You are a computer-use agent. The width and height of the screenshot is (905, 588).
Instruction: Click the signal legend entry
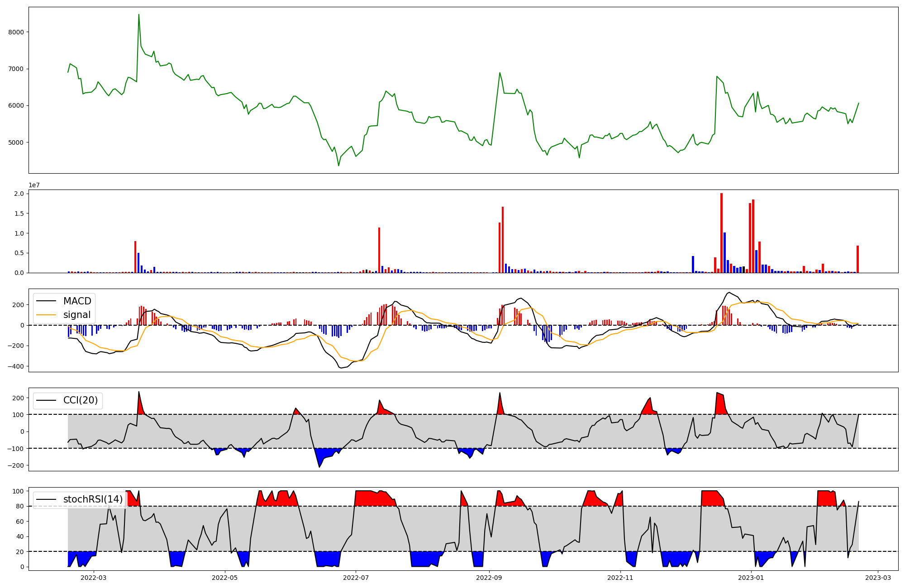[x=76, y=315]
